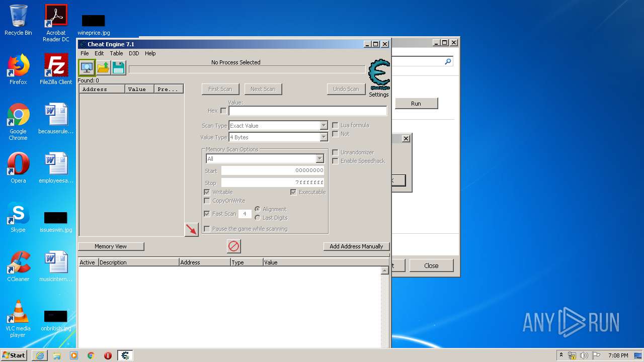Screen dimensions: 644x362
Task: Launch CCleaner from the desktop
Action: coord(18,266)
